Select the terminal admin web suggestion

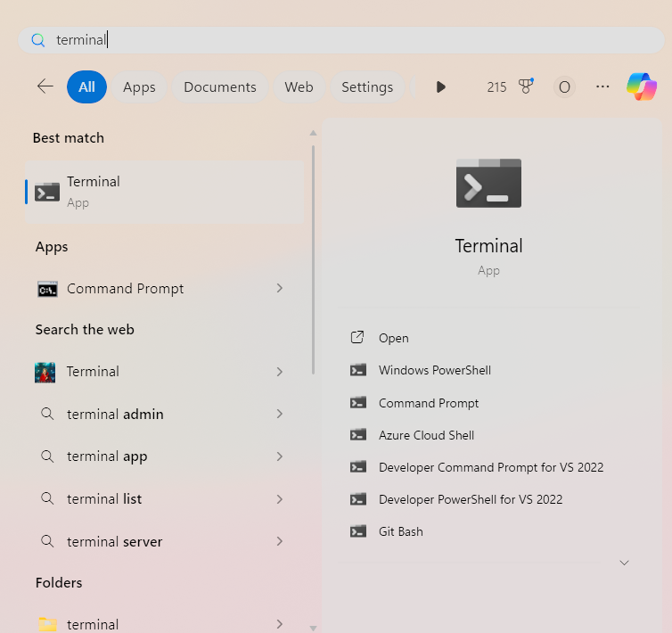[165, 415]
